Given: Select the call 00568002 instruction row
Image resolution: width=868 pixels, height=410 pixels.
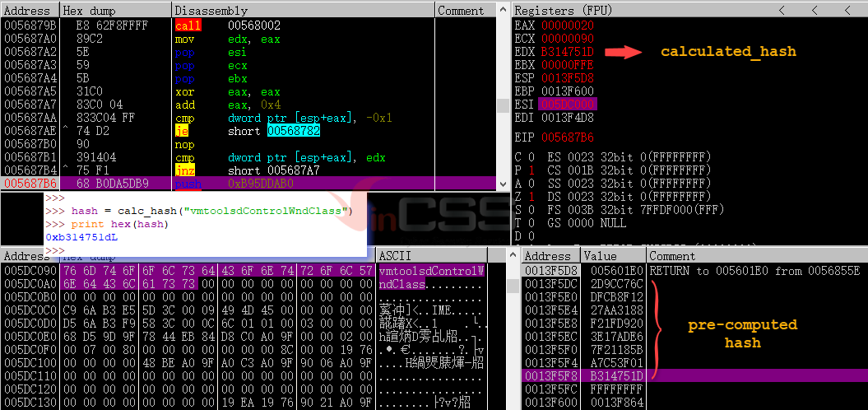Looking at the screenshot, I should tap(248, 26).
